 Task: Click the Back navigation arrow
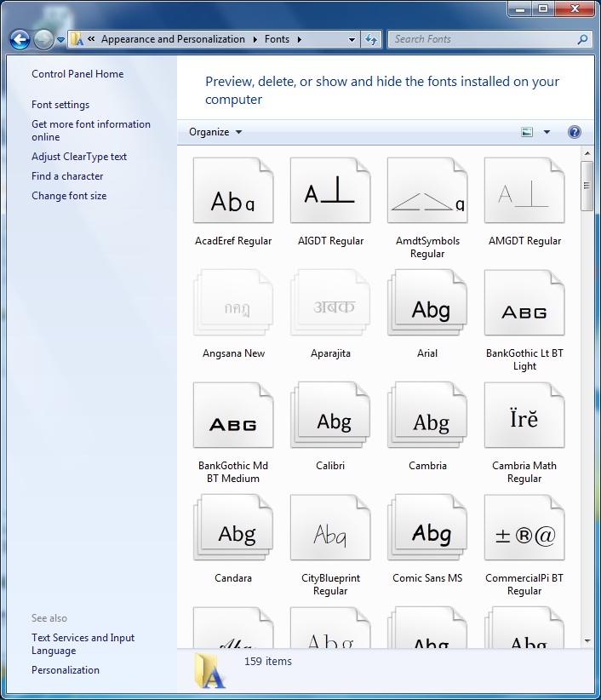(x=20, y=39)
